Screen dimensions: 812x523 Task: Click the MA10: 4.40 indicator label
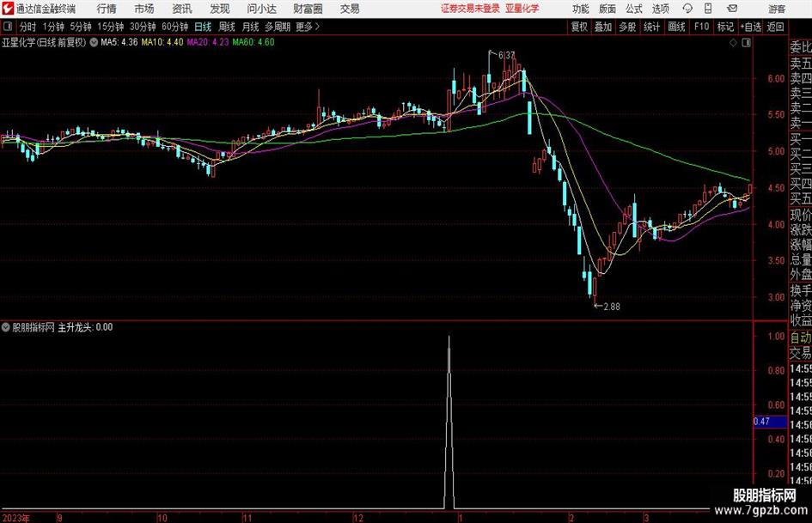[162, 42]
